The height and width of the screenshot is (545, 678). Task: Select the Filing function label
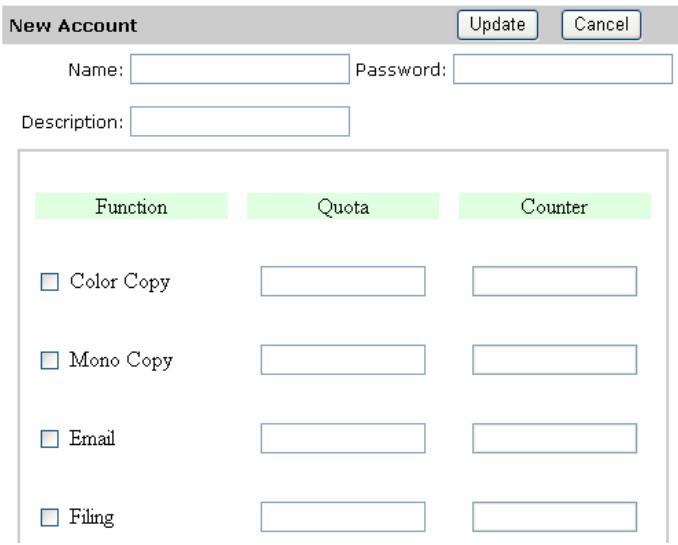pos(92,517)
